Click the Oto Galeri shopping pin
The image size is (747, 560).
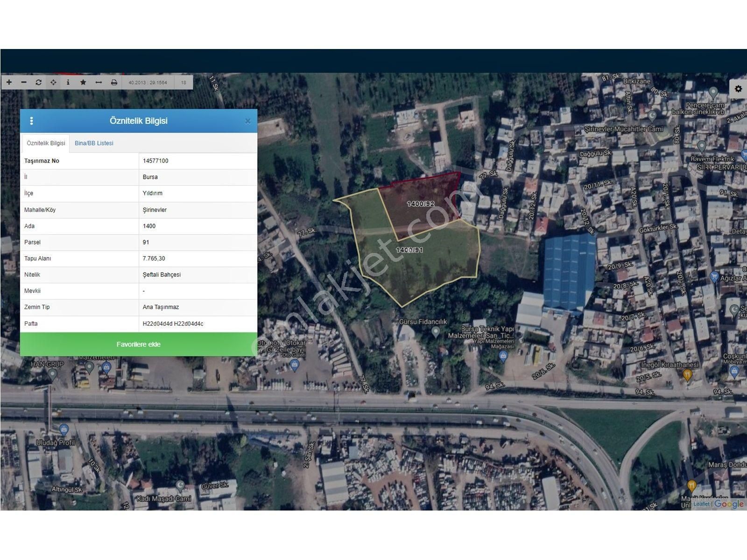pyautogui.click(x=294, y=366)
